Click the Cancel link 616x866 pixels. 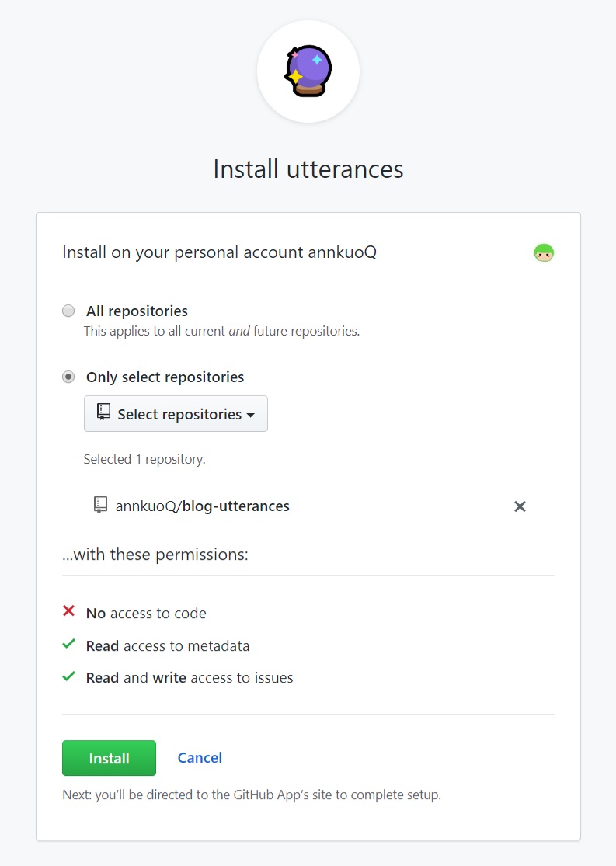[200, 758]
